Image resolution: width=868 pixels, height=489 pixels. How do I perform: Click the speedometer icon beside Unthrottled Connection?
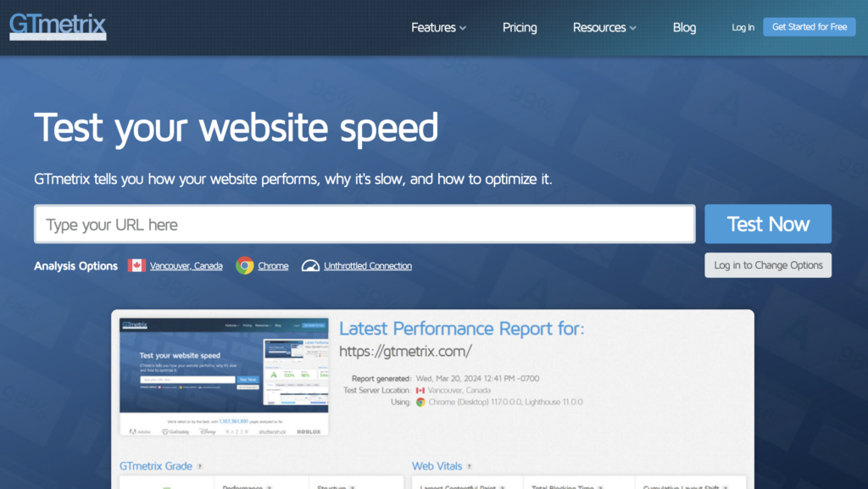point(310,264)
